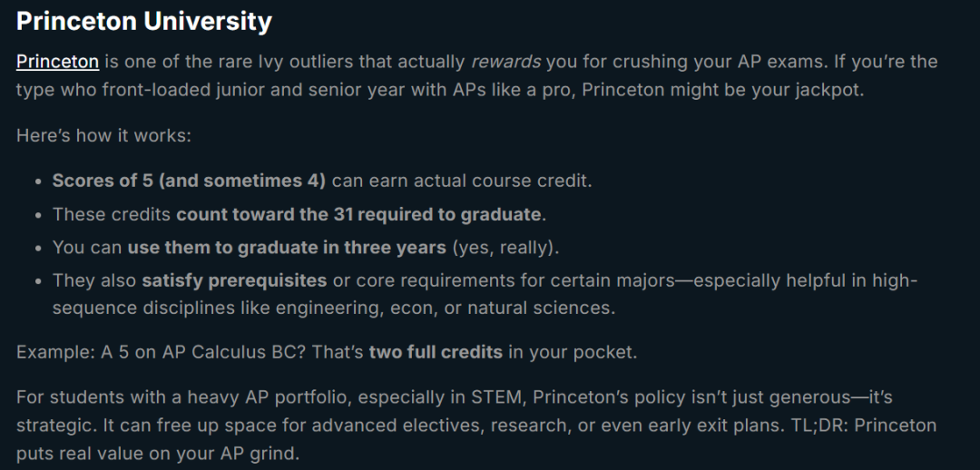Click the '(yes, really)' parenthetical
The height and width of the screenshot is (470, 980).
pyautogui.click(x=506, y=247)
